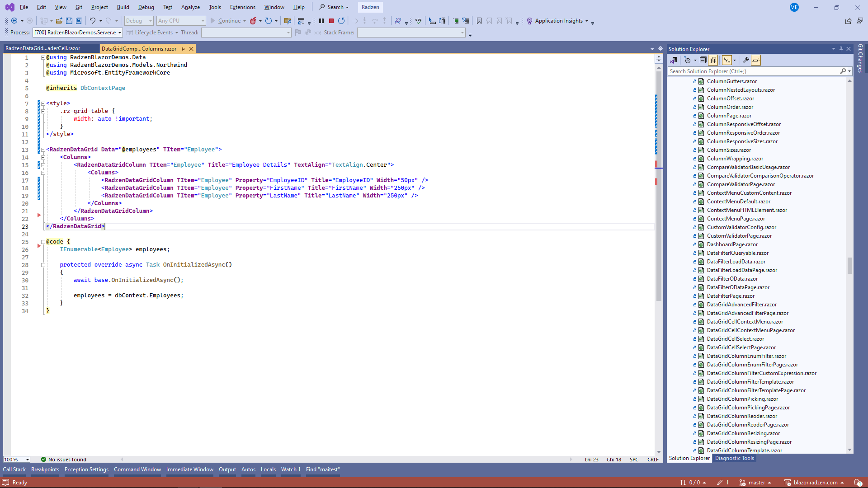
Task: Click the Open File folder icon
Action: click(x=59, y=21)
